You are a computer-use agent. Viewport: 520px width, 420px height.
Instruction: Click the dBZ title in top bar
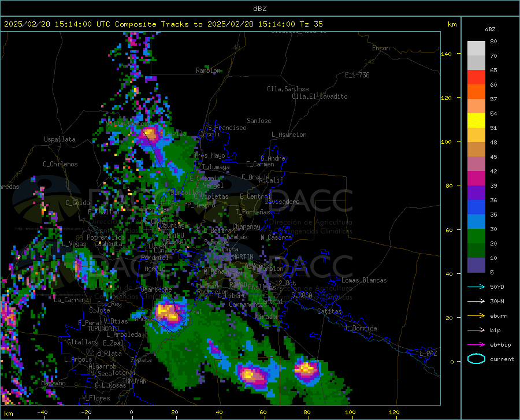pyautogui.click(x=259, y=9)
